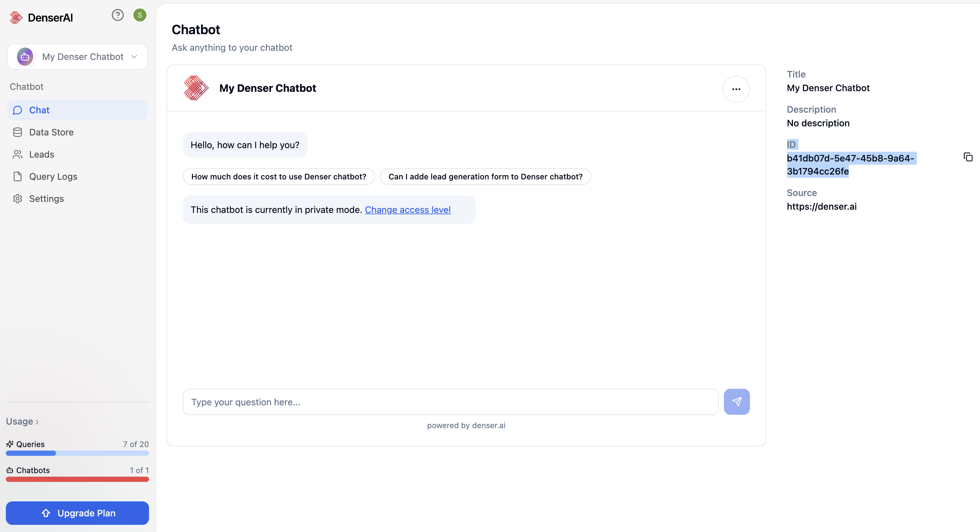Open the Query Logs menu item
Viewport: 980px width, 532px height.
(77, 176)
